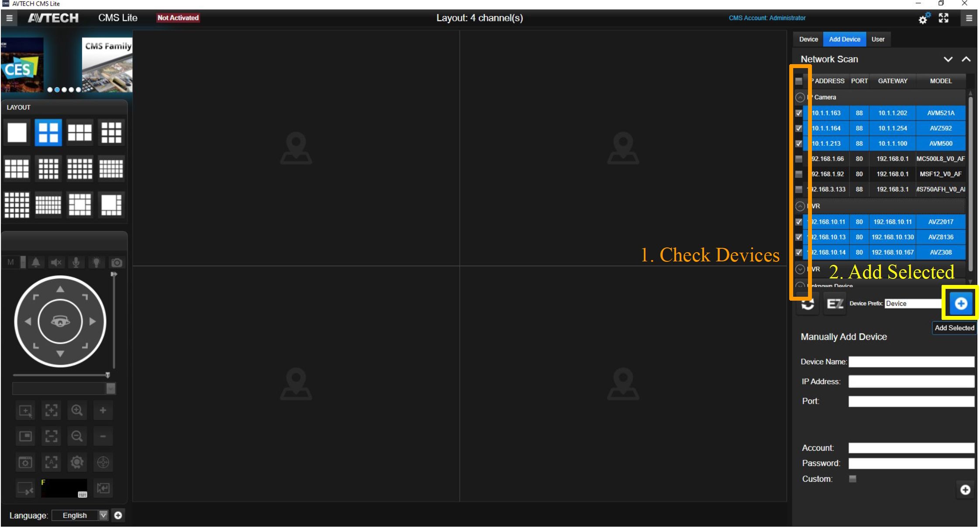Collapse Network Scan with up chevron
This screenshot has height=528, width=980.
[966, 59]
